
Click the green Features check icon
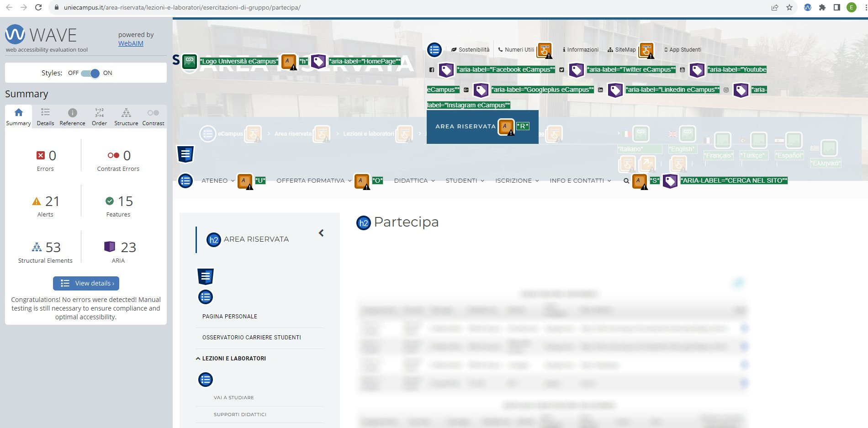[x=110, y=201]
